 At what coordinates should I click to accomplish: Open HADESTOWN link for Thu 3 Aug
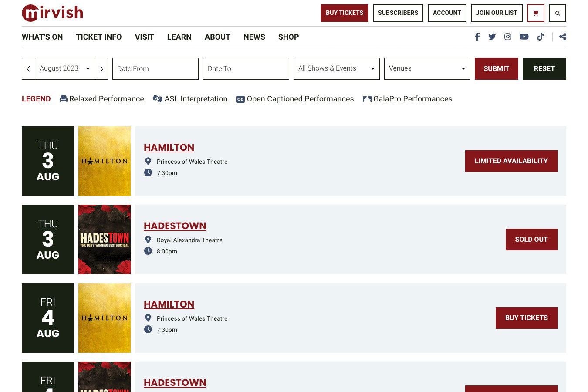175,226
